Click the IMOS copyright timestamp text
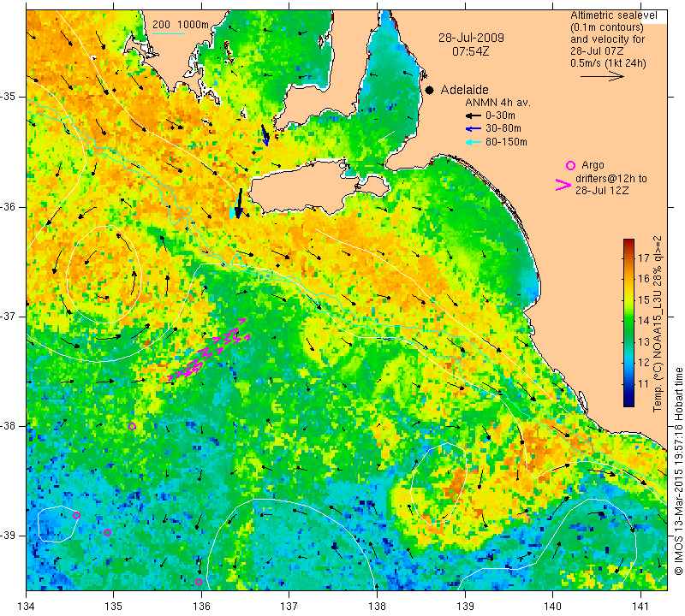 678,471
